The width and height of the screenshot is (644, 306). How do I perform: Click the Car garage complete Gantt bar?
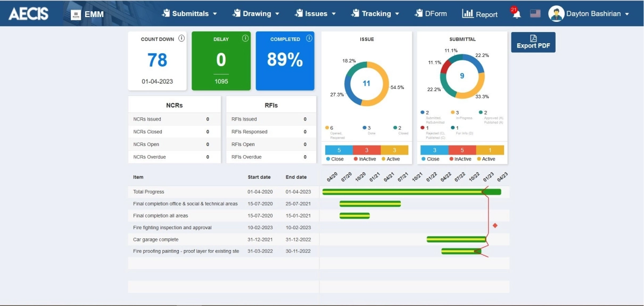457,239
